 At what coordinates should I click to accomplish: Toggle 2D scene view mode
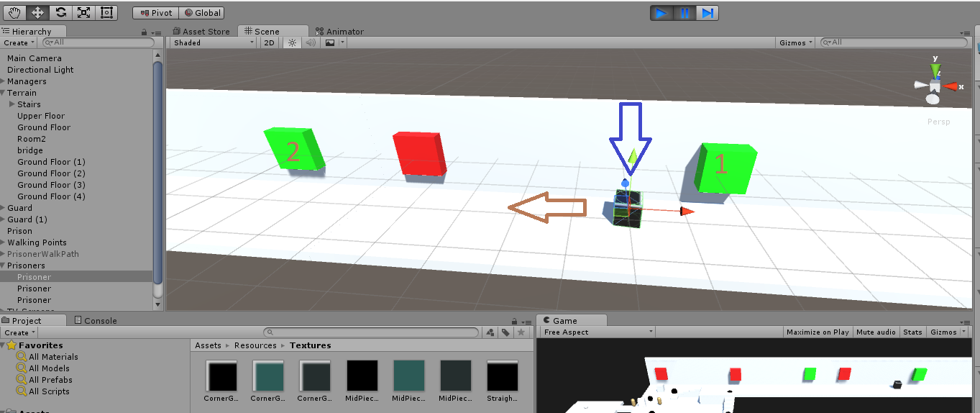point(269,42)
